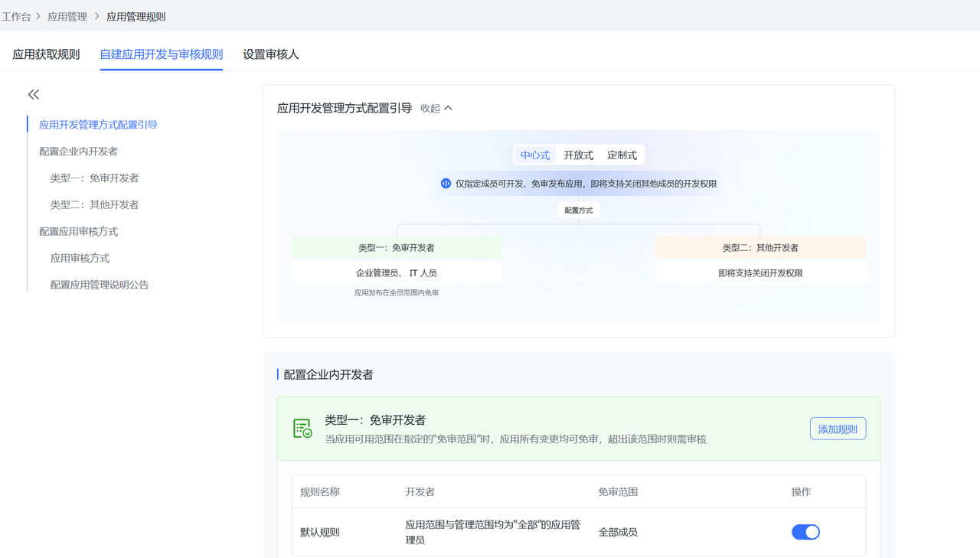The width and height of the screenshot is (980, 558).
Task: Jump to 配置企业内开发者 in sidebar
Action: tap(78, 152)
